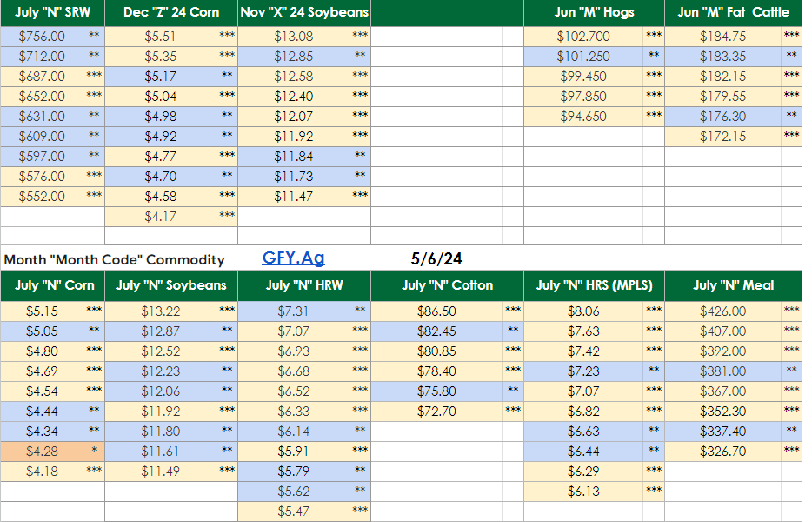Select the July "N" Cotton header

pyautogui.click(x=447, y=285)
